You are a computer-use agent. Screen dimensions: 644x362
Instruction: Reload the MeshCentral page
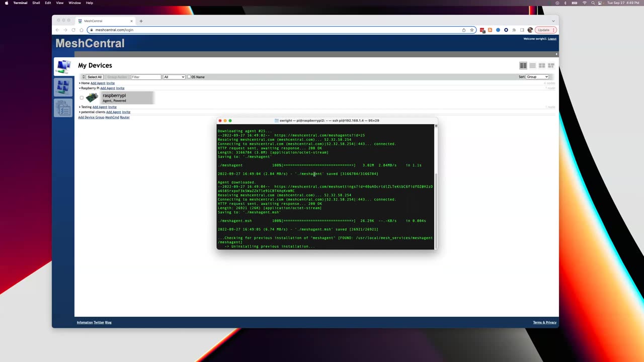(x=73, y=30)
